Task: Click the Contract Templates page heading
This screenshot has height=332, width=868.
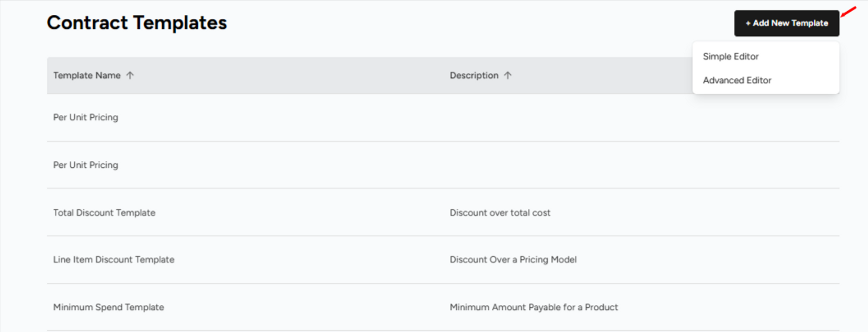Action: click(x=137, y=23)
